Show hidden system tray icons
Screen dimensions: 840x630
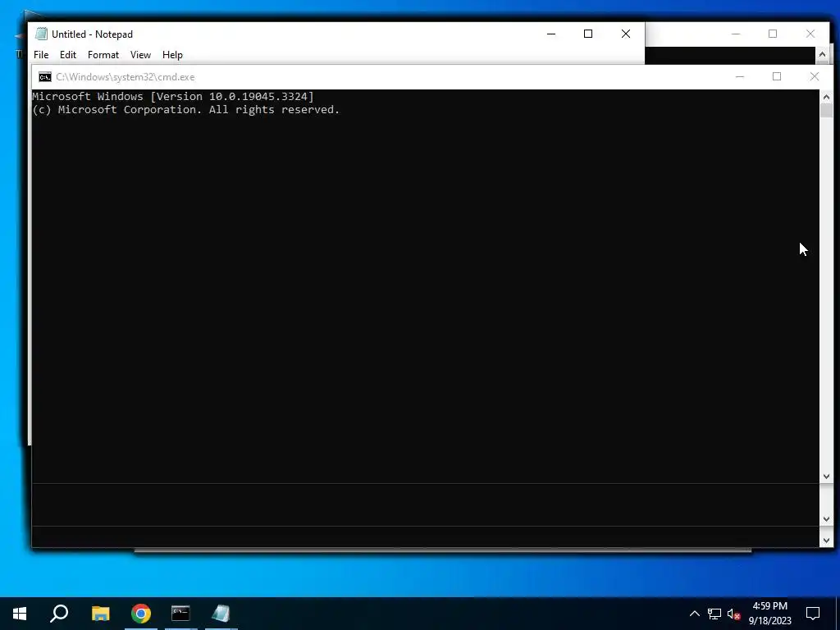[694, 614]
